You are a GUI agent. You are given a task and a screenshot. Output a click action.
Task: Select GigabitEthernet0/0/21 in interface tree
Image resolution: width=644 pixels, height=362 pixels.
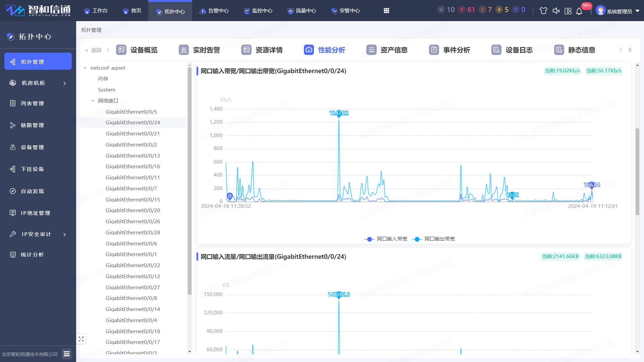[x=132, y=134]
